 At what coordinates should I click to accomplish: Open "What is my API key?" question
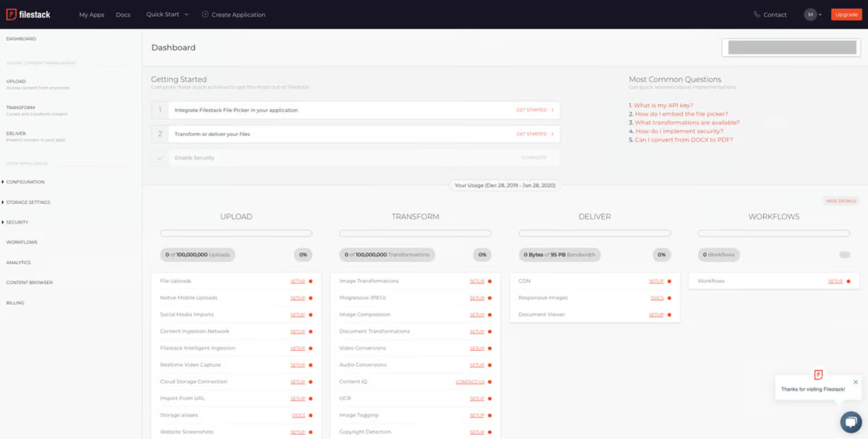(663, 105)
